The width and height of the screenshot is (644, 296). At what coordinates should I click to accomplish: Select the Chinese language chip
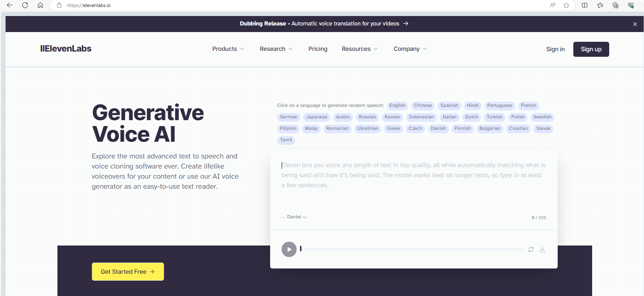click(423, 106)
